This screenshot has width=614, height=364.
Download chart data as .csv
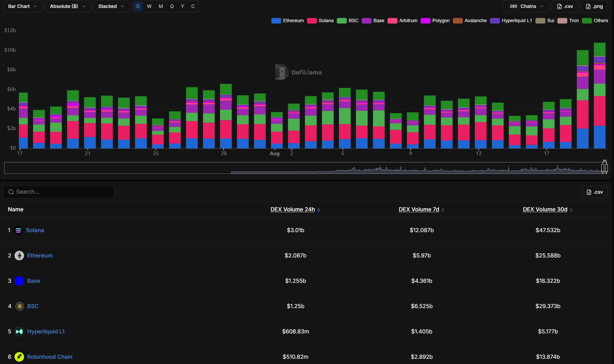565,6
